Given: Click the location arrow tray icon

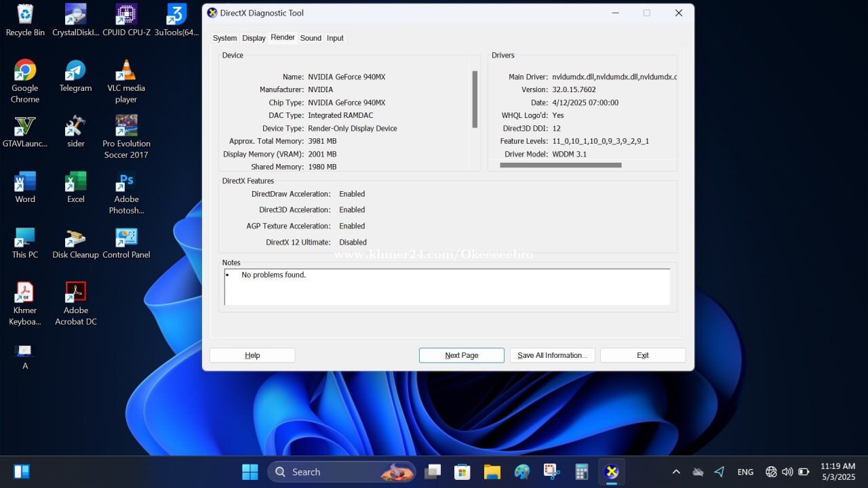Looking at the screenshot, I should (719, 472).
